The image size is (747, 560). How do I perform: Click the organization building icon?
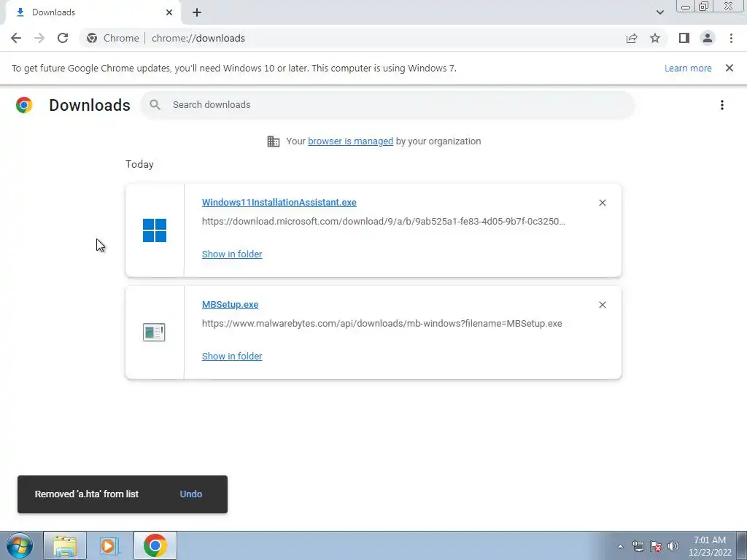pos(274,141)
